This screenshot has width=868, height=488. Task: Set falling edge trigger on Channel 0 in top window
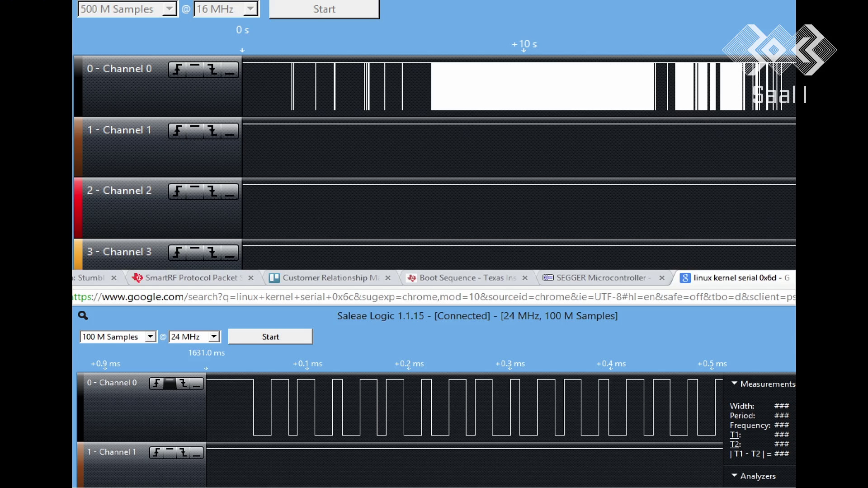(212, 70)
